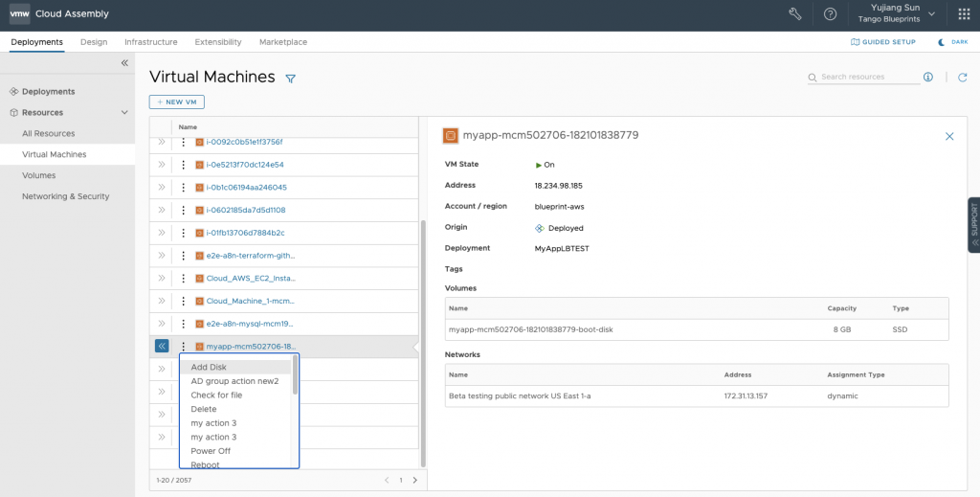Image resolution: width=980 pixels, height=497 pixels.
Task: Open the help question mark icon
Action: 830,14
